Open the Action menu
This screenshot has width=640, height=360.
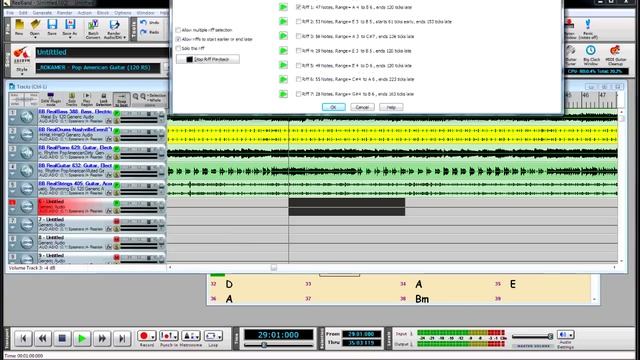[85, 13]
